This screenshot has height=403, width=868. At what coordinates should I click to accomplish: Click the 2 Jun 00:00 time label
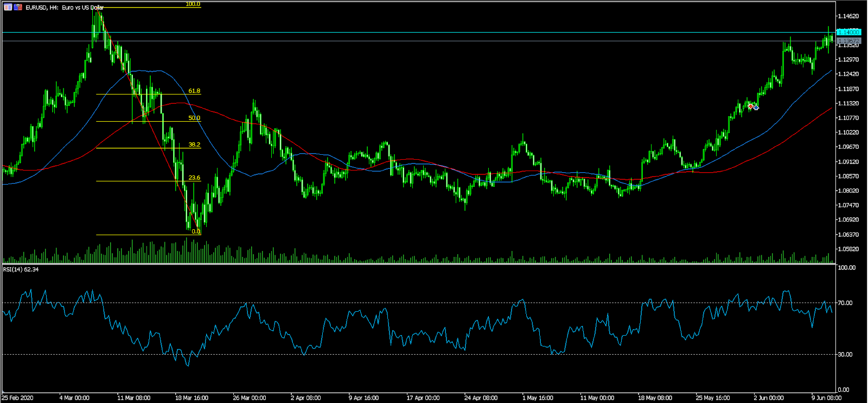769,398
